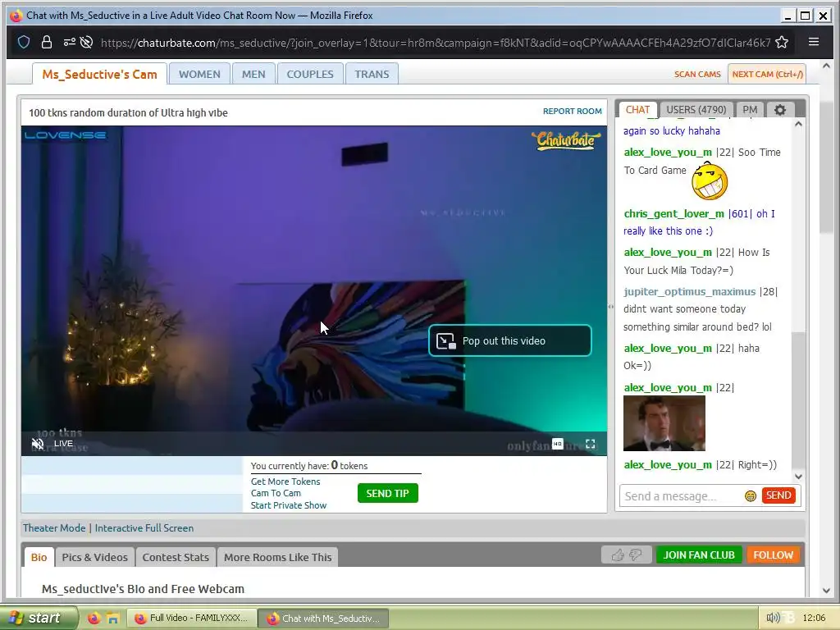Switch to the TRANS tab

pos(372,74)
